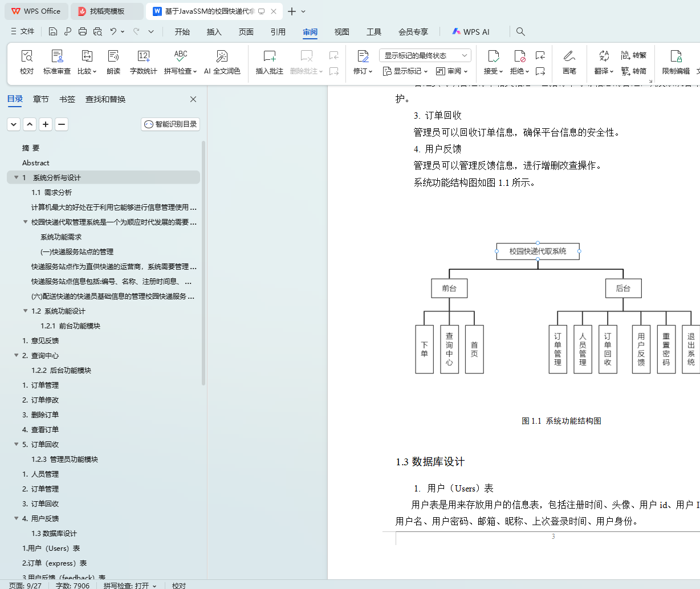Click 校对 in the status bar
This screenshot has width=700, height=589.
(179, 585)
